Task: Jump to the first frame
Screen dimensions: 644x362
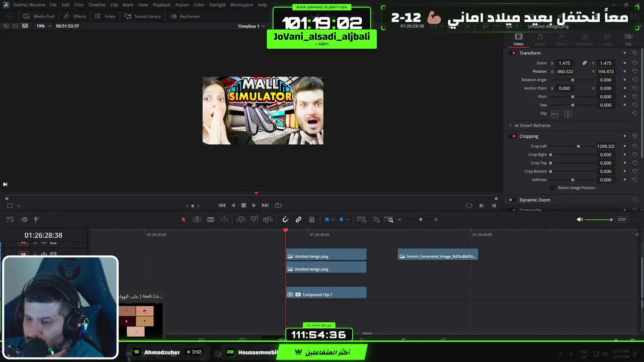Action: (222, 205)
